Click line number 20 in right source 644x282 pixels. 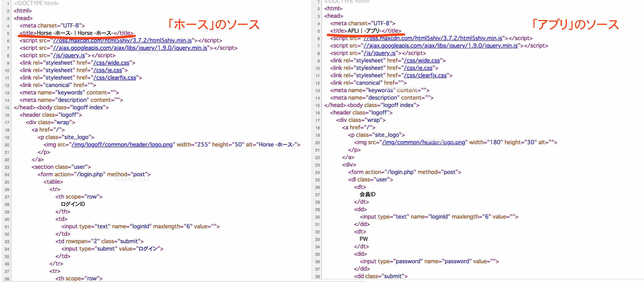click(x=317, y=143)
